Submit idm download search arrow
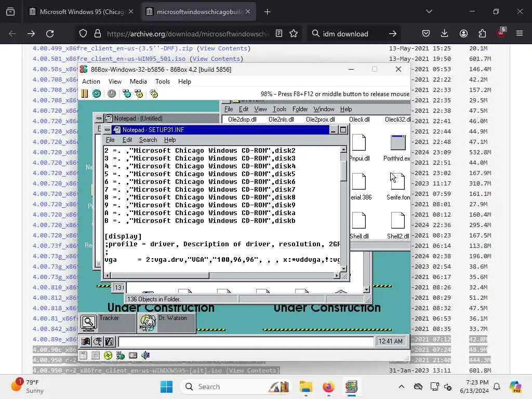 click(393, 34)
